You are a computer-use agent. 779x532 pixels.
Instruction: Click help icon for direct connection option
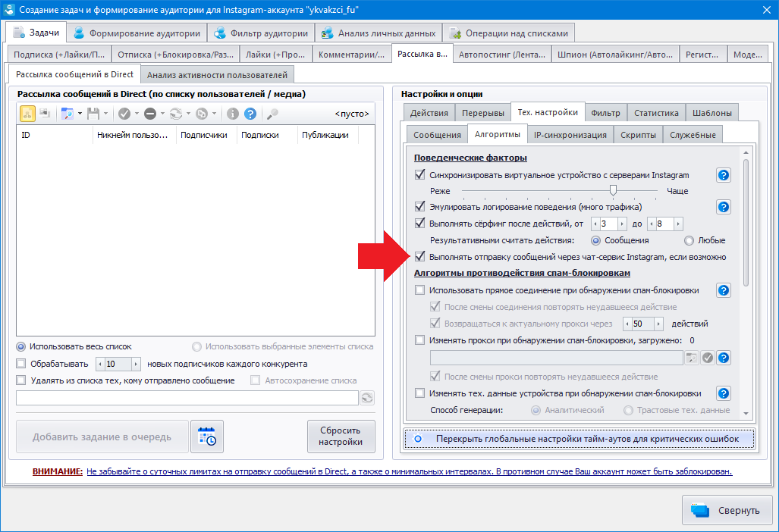[x=724, y=290]
